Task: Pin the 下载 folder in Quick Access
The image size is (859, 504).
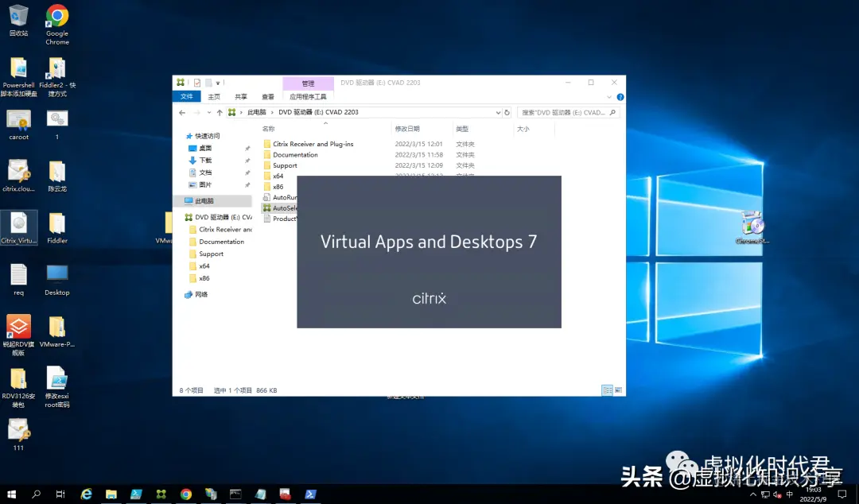Action: [246, 160]
